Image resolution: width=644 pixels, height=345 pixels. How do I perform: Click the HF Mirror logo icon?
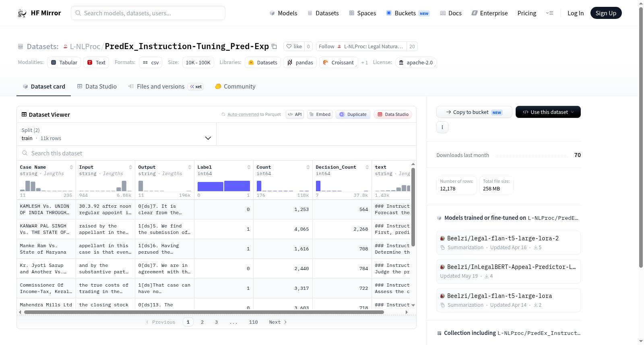22,13
